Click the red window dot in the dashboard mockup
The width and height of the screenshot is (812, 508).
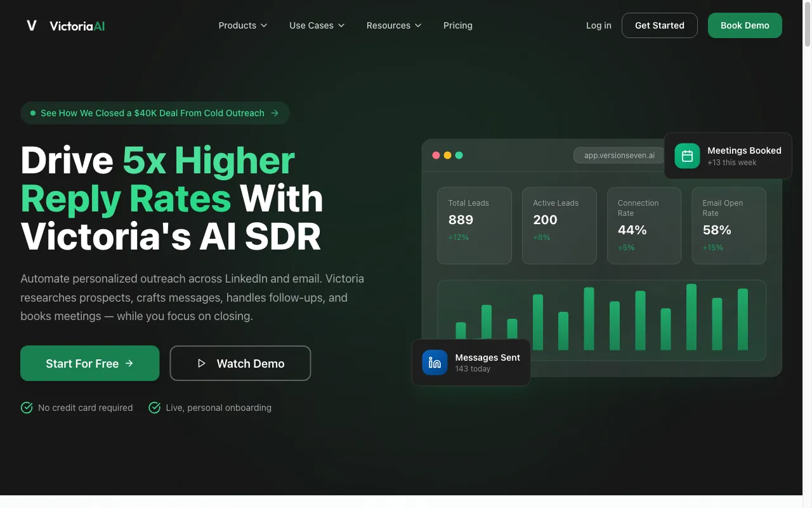click(436, 155)
